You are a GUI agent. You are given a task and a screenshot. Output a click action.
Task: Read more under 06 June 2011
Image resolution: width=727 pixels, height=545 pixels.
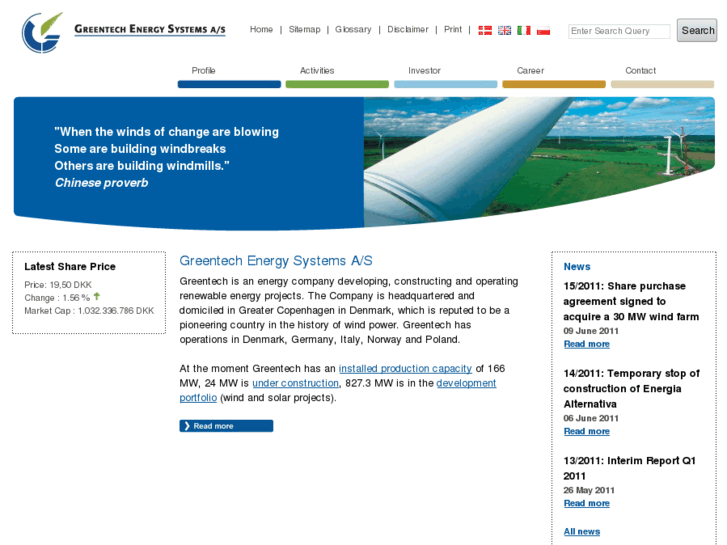(x=587, y=431)
